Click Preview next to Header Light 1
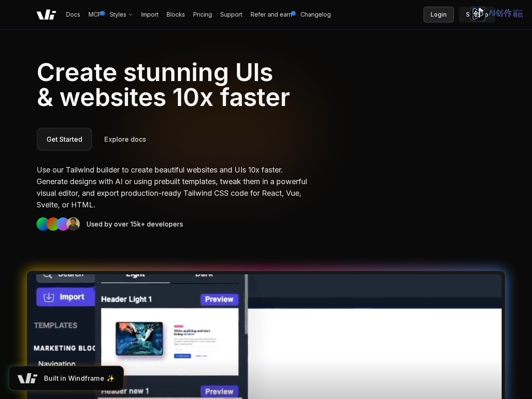532x399 pixels. [x=219, y=299]
